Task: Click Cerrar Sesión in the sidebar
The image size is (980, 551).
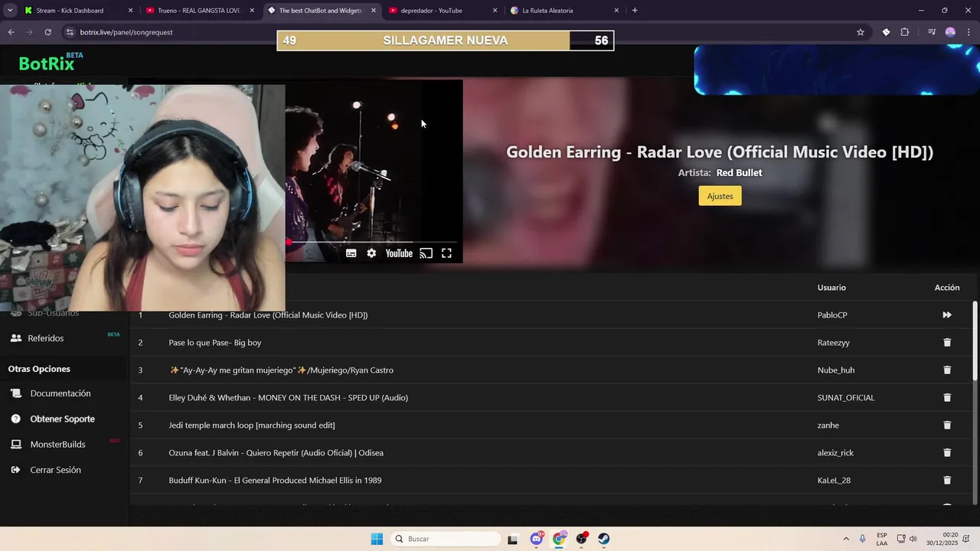Action: tap(55, 470)
